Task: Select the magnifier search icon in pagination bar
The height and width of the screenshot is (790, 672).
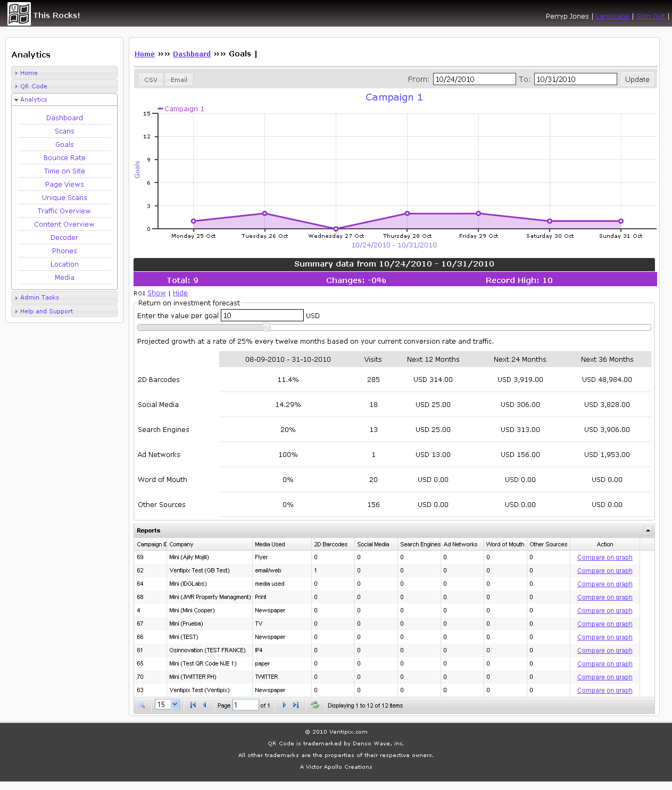Action: [x=142, y=705]
